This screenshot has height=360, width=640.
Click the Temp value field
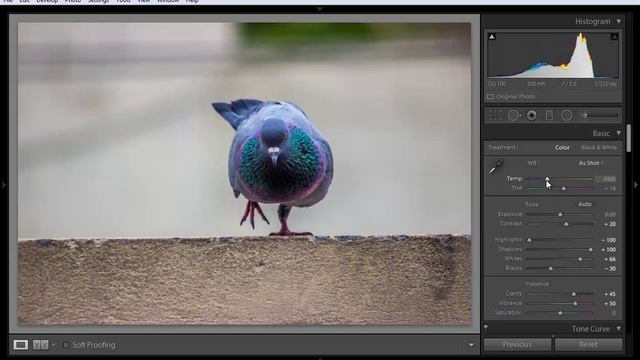point(606,179)
